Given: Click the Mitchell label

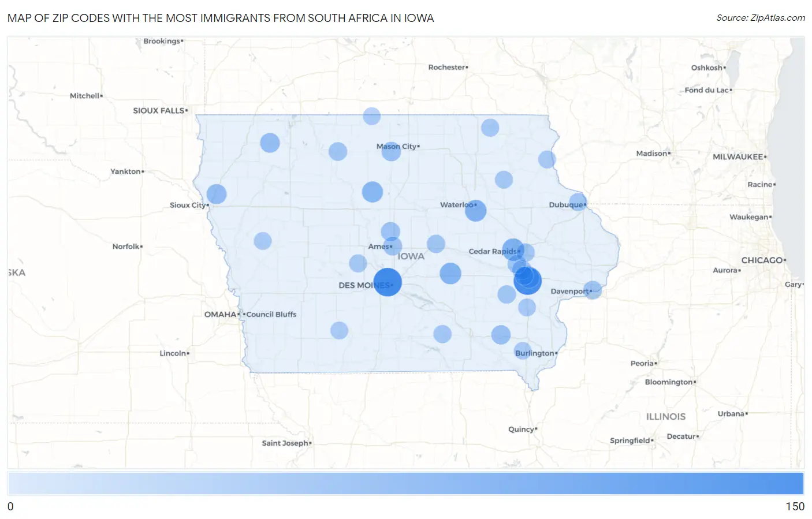Looking at the screenshot, I should [84, 95].
